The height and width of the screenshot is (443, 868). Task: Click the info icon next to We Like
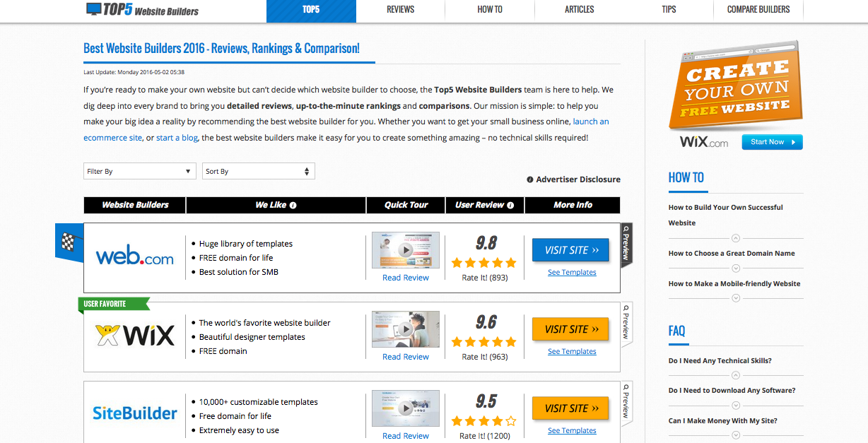(293, 206)
